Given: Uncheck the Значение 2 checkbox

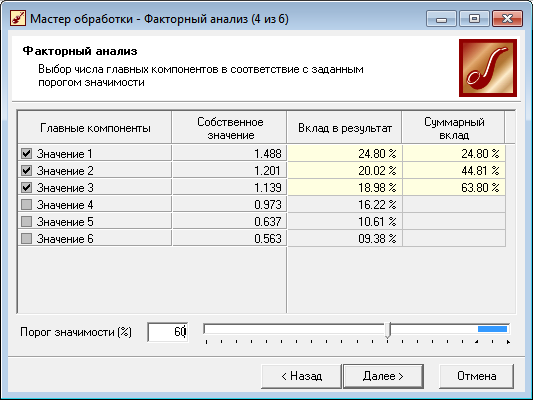Looking at the screenshot, I should tap(27, 170).
